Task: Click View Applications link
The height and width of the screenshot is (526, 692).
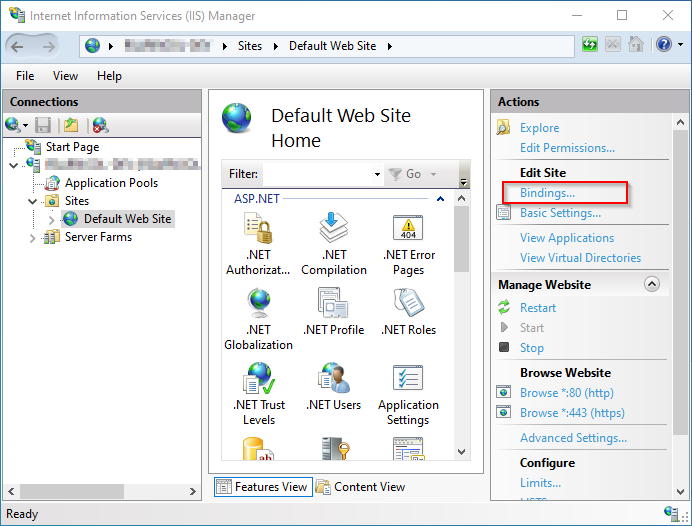Action: (567, 237)
